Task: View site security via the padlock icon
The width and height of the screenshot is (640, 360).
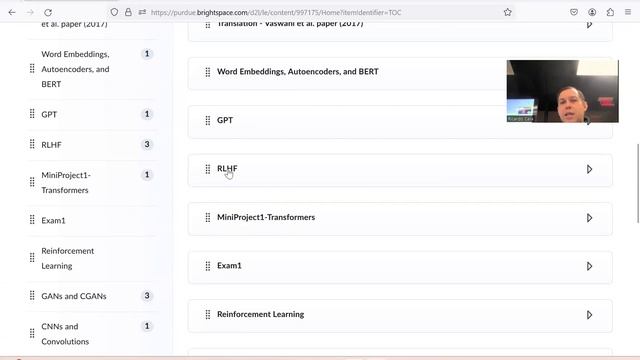Action: point(128,12)
